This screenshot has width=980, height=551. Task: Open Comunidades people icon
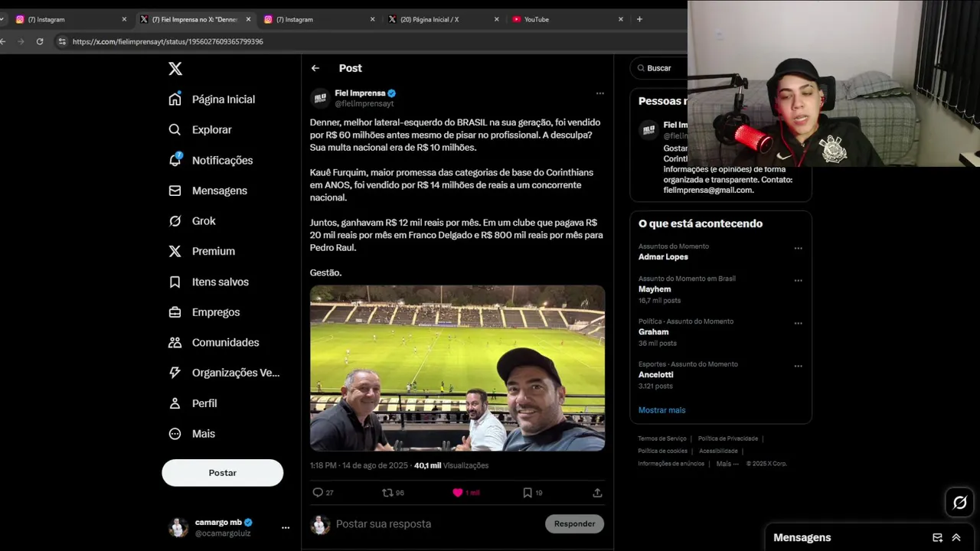175,342
